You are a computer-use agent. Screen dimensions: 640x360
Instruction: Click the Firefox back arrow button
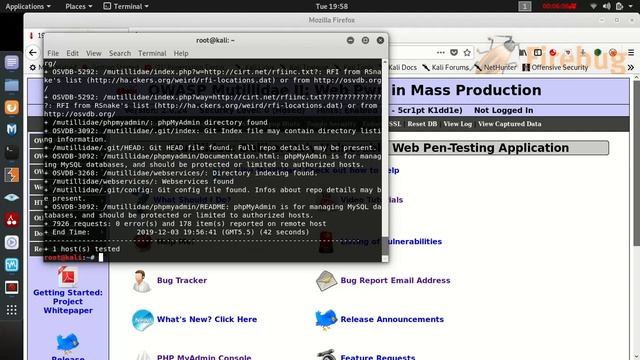click(x=33, y=52)
